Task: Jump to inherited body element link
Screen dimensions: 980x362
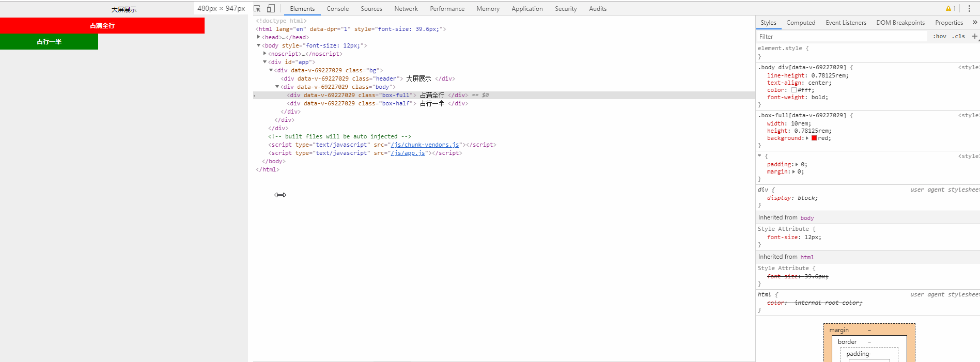Action: pos(807,218)
